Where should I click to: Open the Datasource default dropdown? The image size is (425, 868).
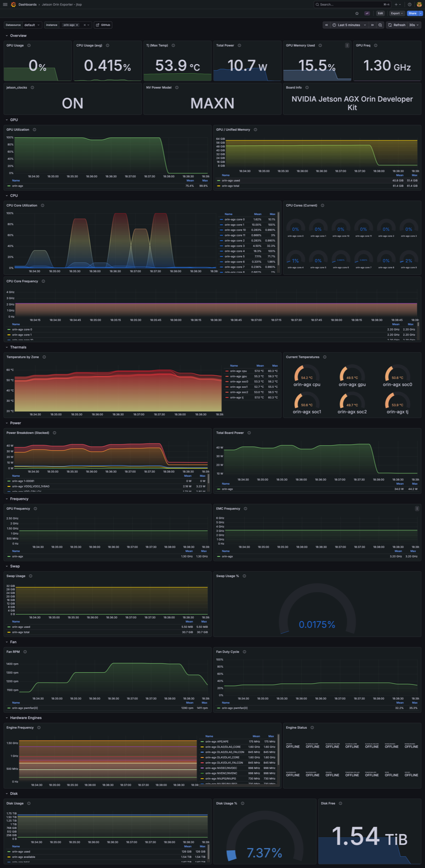click(33, 25)
